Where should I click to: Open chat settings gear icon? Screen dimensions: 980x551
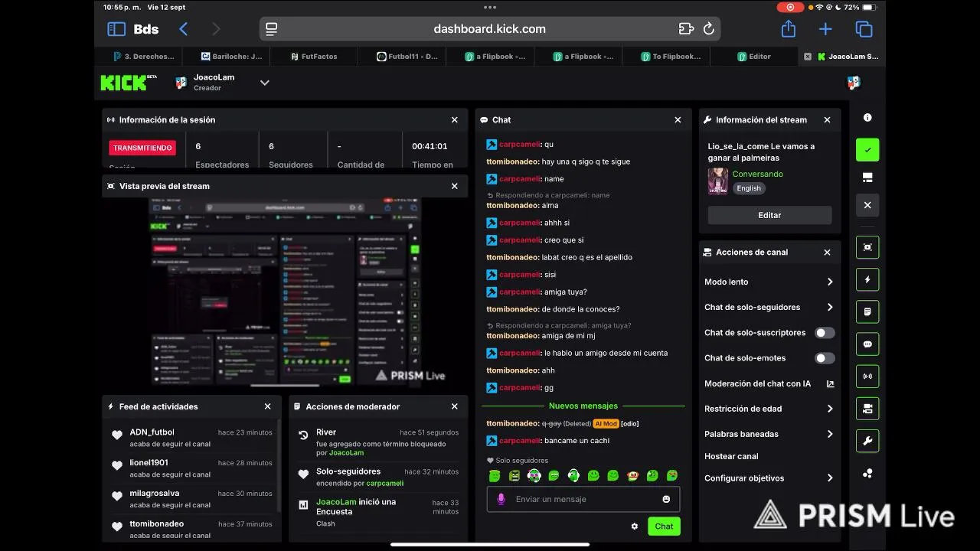[x=635, y=526]
